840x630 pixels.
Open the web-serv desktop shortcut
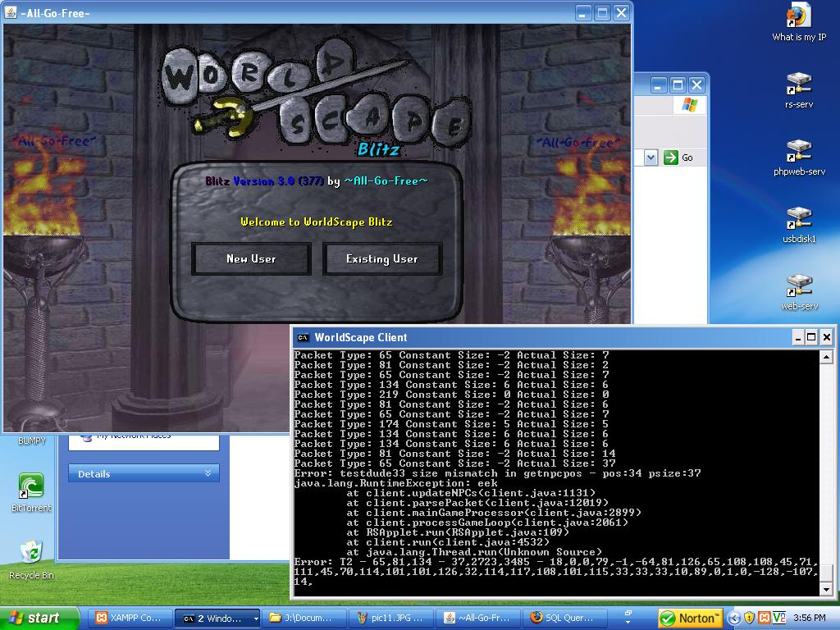coord(799,293)
